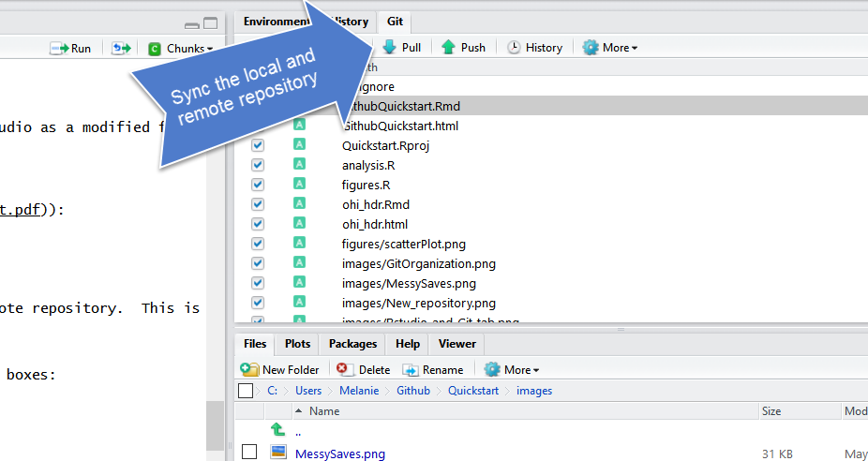
Task: Switch to the Packages tab
Action: click(352, 344)
